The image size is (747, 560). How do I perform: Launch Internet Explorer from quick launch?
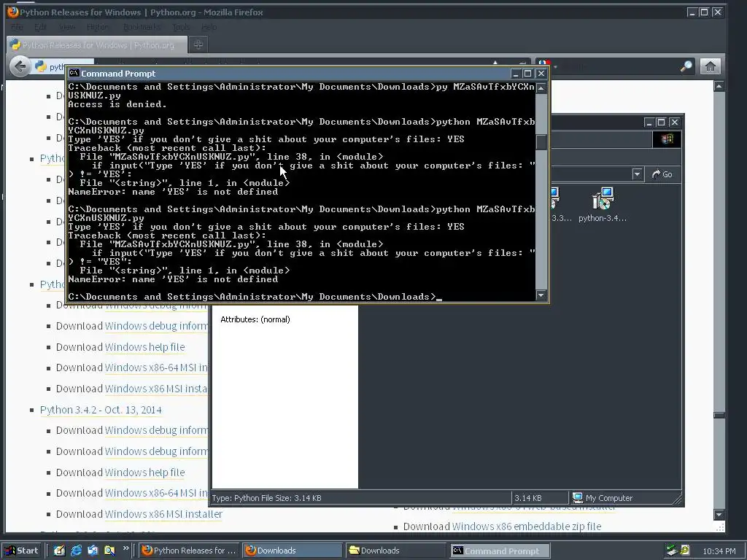tap(76, 551)
